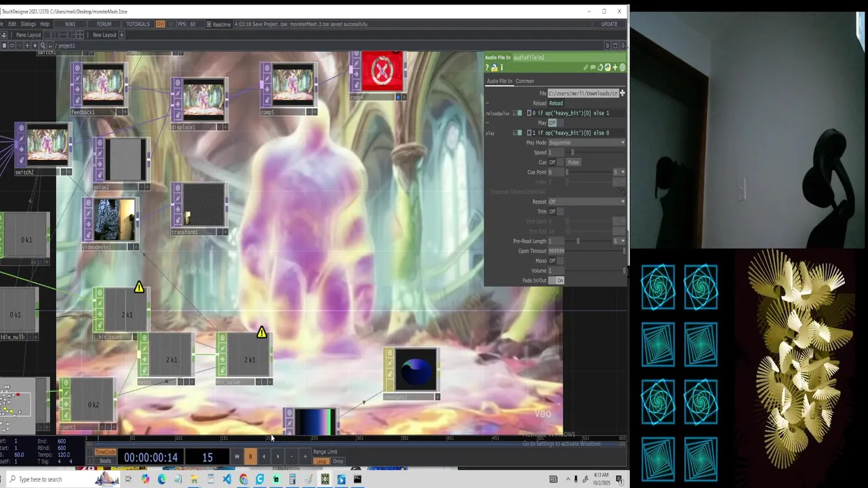Select Once range limit mode

338,462
